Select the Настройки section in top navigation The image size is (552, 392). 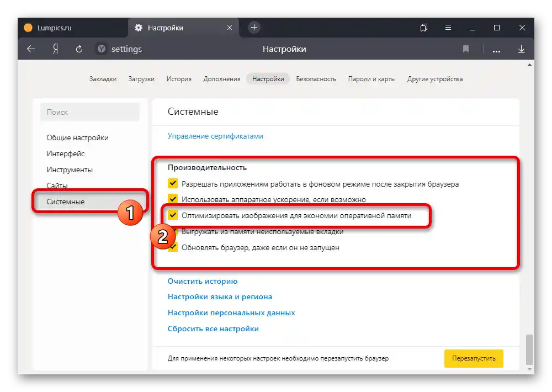click(268, 79)
